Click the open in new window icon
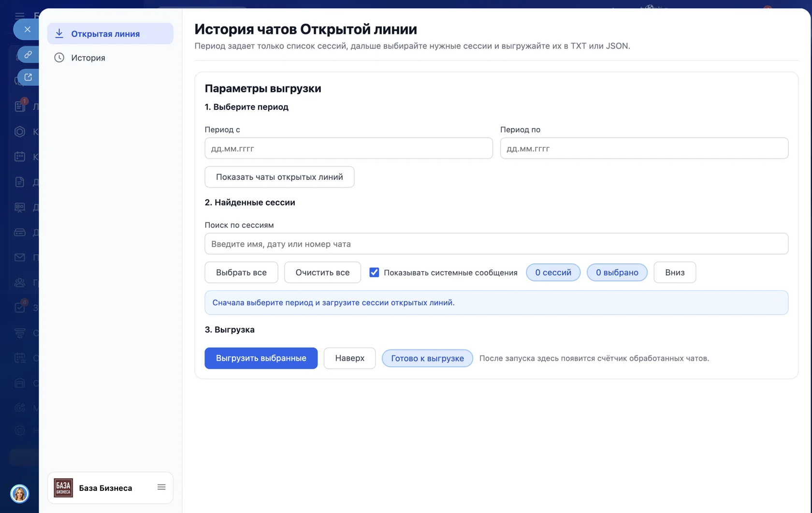812x513 pixels. pos(28,77)
